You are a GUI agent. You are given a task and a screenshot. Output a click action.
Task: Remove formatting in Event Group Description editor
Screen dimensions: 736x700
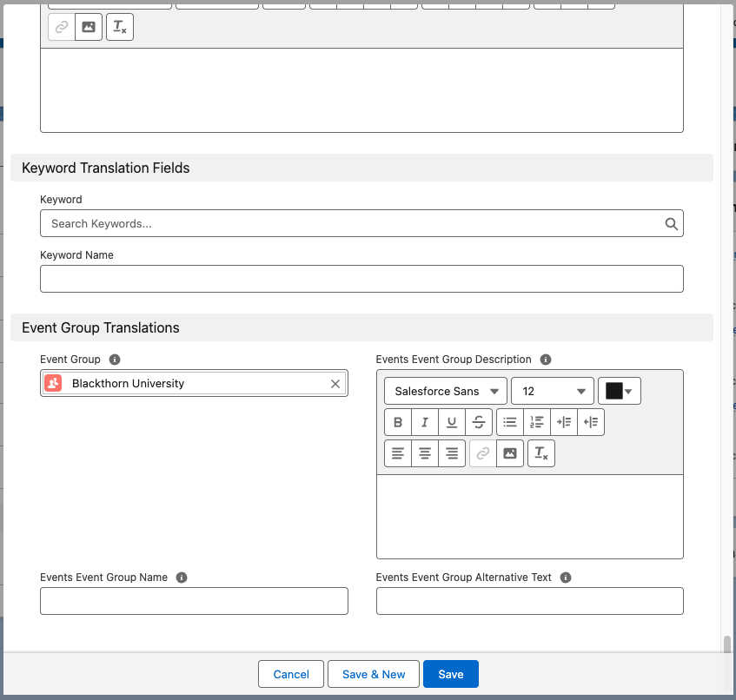[541, 453]
